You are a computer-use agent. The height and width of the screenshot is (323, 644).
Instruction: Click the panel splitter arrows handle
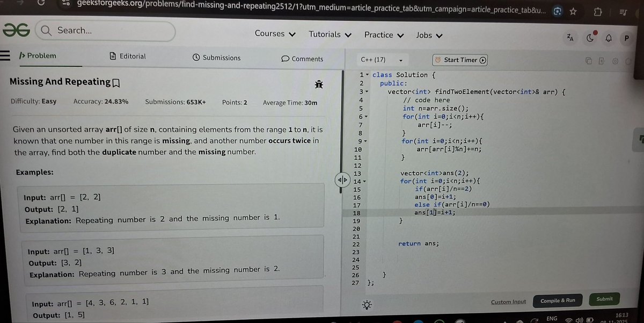tap(342, 180)
